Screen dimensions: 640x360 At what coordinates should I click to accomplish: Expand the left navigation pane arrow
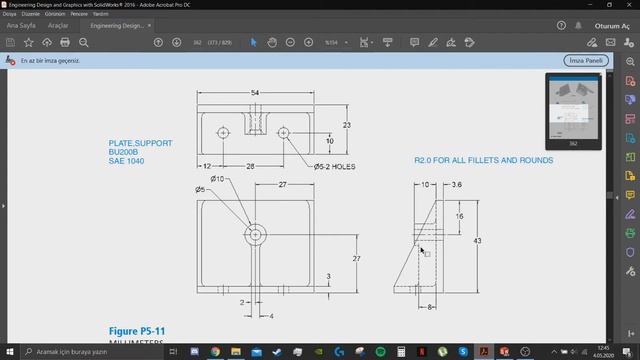pyautogui.click(x=3, y=206)
